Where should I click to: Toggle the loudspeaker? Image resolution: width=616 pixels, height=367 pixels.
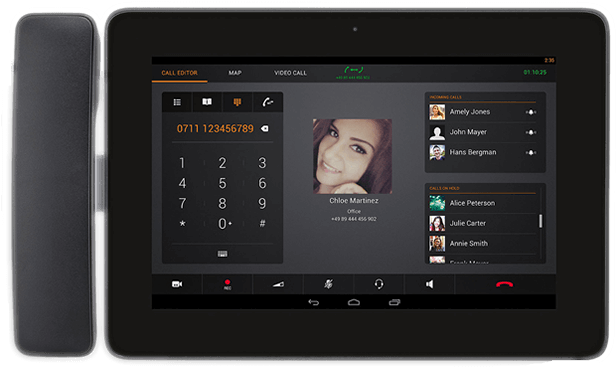click(x=429, y=284)
